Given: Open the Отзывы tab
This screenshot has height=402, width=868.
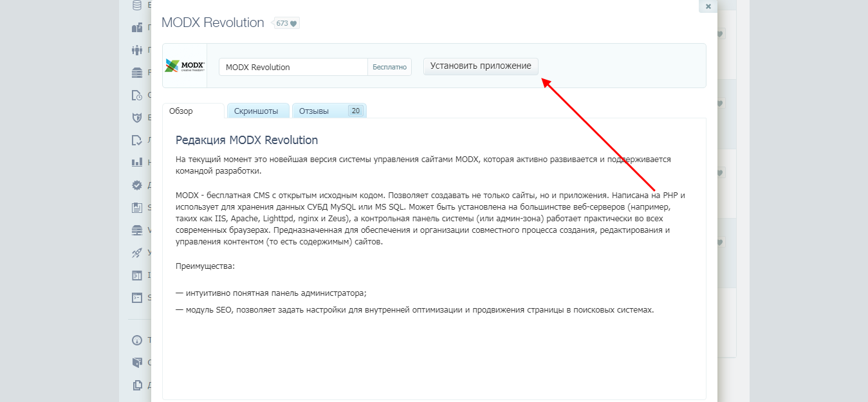Looking at the screenshot, I should [329, 111].
